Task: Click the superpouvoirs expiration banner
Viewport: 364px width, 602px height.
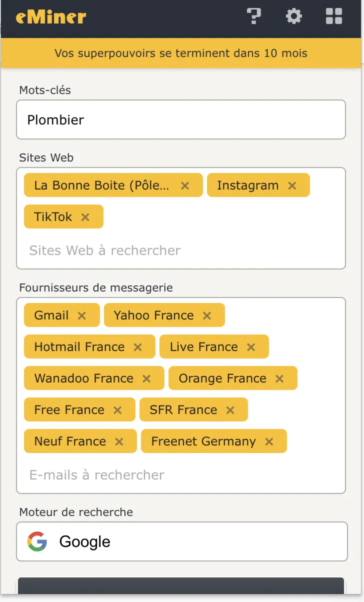Action: tap(181, 53)
